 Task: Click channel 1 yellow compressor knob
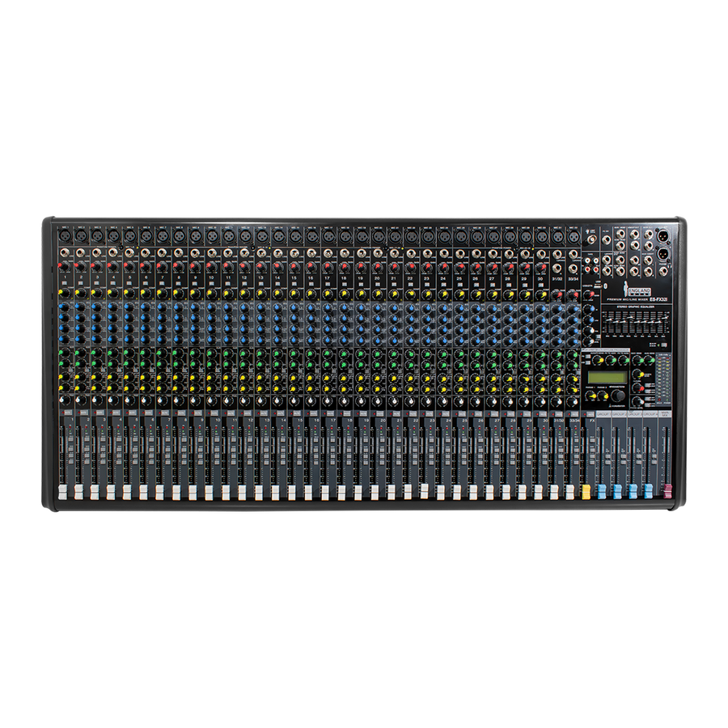point(64,294)
